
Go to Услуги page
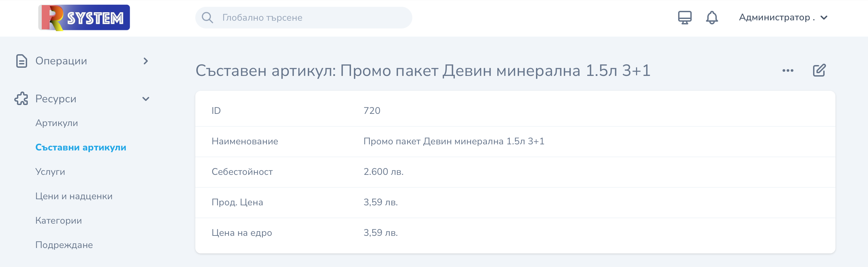[50, 172]
